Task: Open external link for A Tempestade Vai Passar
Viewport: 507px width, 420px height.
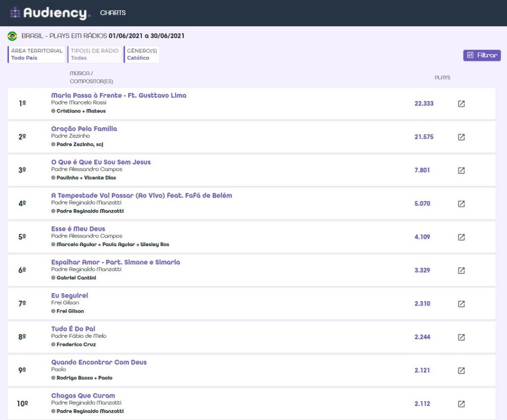Action: 461,204
